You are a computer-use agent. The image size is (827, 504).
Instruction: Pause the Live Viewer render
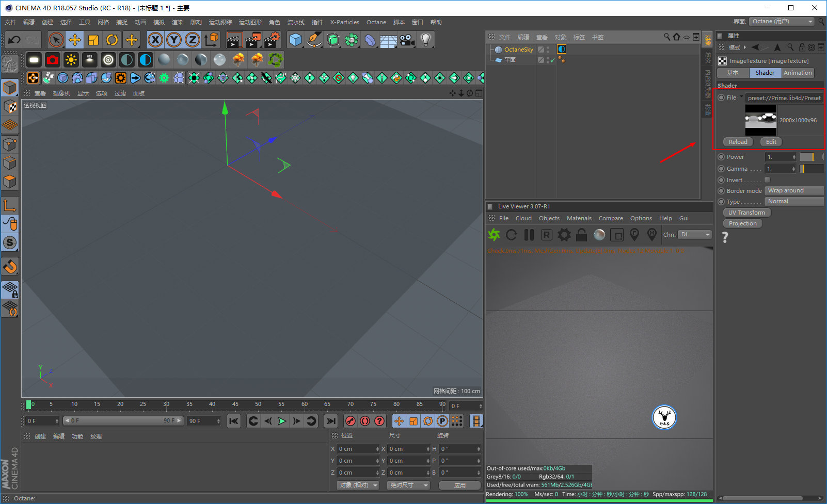[x=529, y=235]
